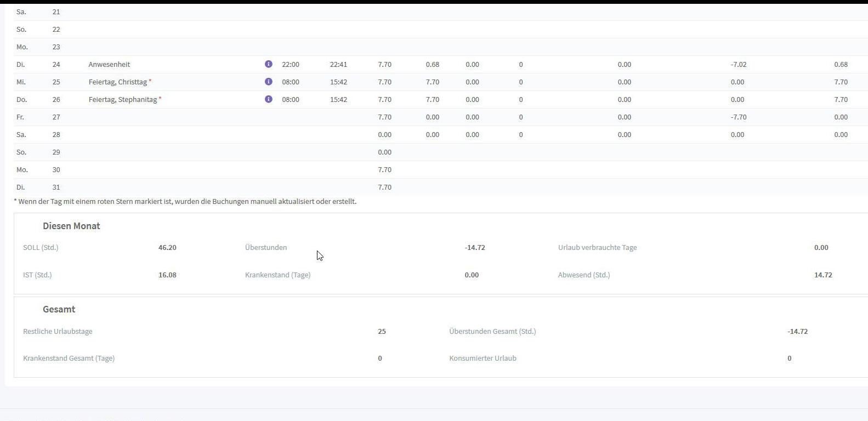Click the Diesen Monat section heading
868x421 pixels.
tap(71, 226)
